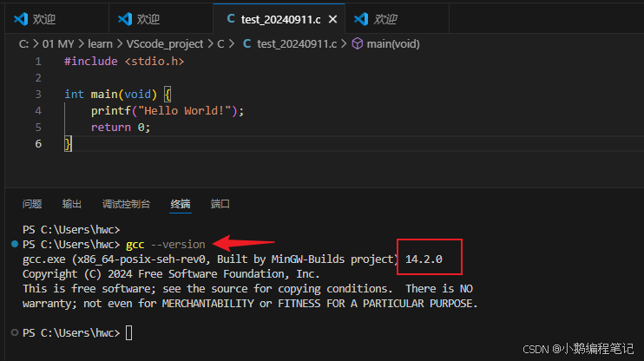Screen dimensions: 644x361
Task: Click the gcc --version command text
Action: point(166,245)
